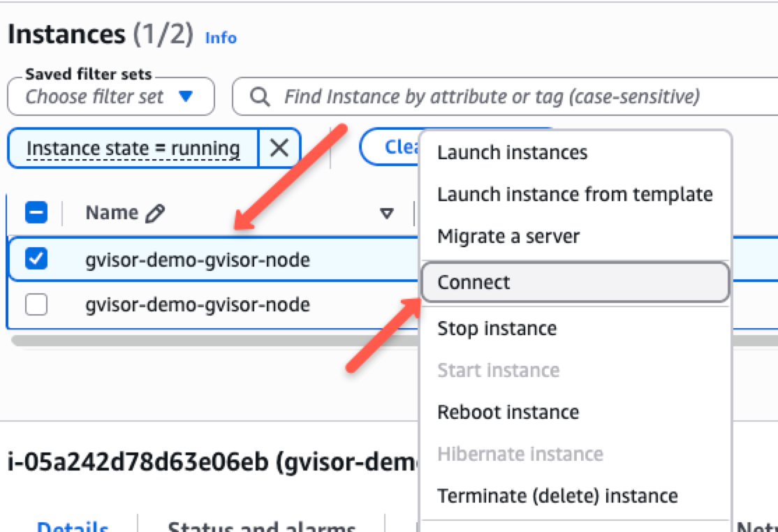Click the checked row's gvisor-demo-gvisor-node name

click(198, 259)
